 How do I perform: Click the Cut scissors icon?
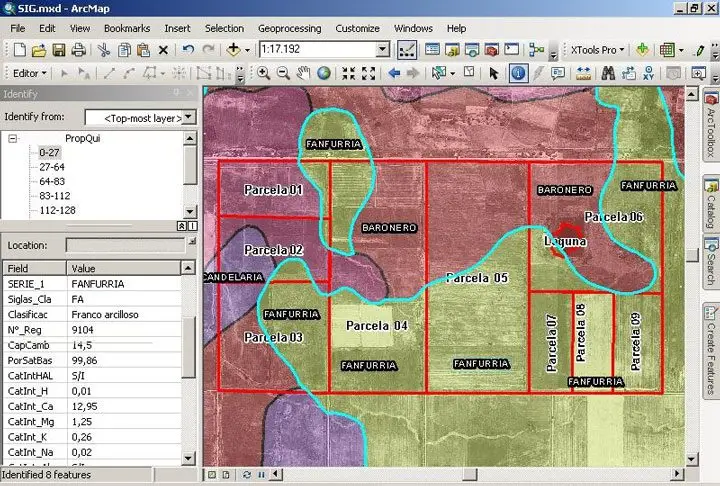click(103, 49)
